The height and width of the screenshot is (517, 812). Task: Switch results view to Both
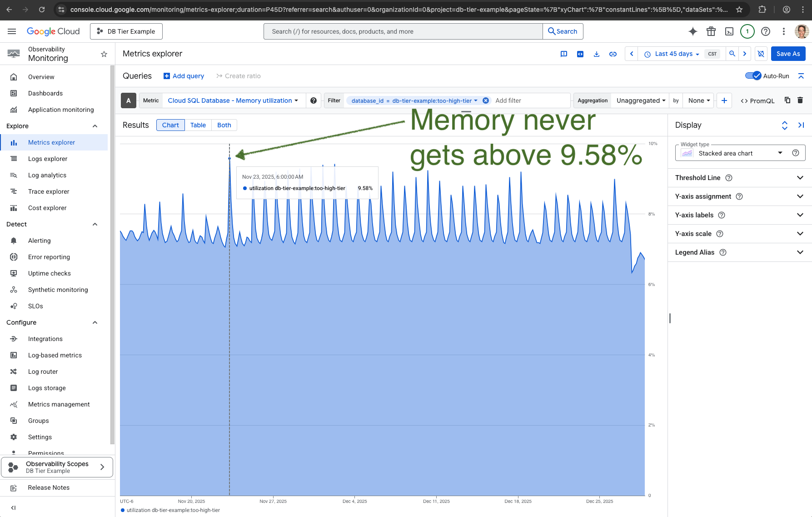click(224, 125)
